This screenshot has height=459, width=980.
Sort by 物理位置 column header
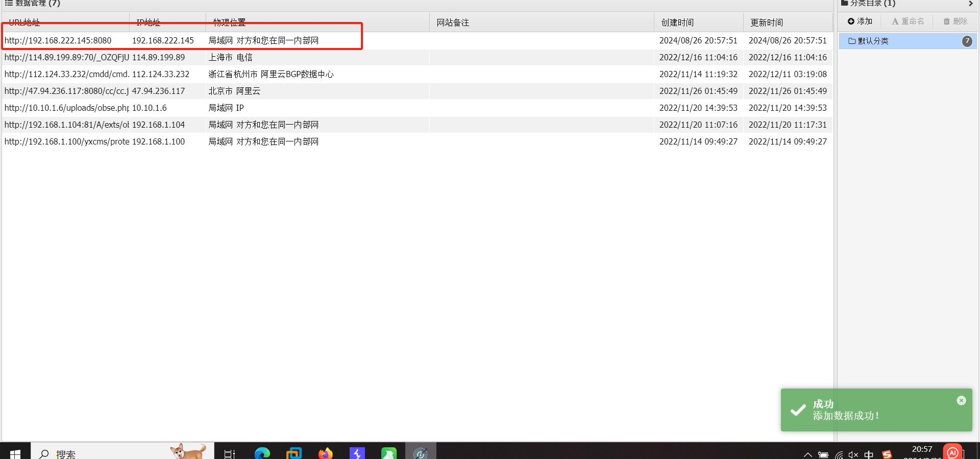tap(317, 22)
